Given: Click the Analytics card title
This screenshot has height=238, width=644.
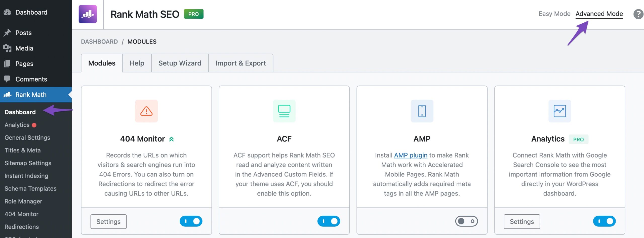Looking at the screenshot, I should click(x=548, y=139).
